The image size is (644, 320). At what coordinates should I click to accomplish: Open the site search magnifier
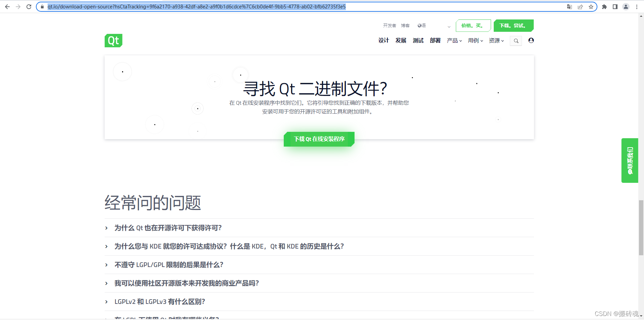pyautogui.click(x=516, y=41)
